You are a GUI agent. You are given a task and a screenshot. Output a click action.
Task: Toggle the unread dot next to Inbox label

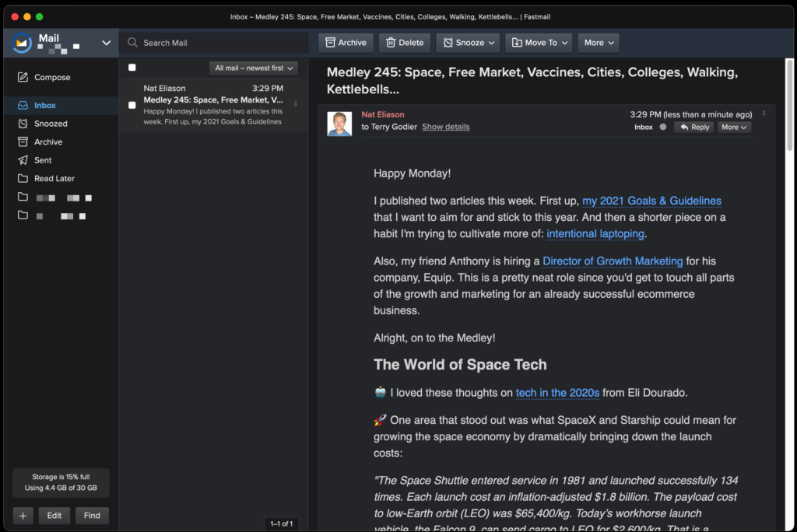coord(663,127)
